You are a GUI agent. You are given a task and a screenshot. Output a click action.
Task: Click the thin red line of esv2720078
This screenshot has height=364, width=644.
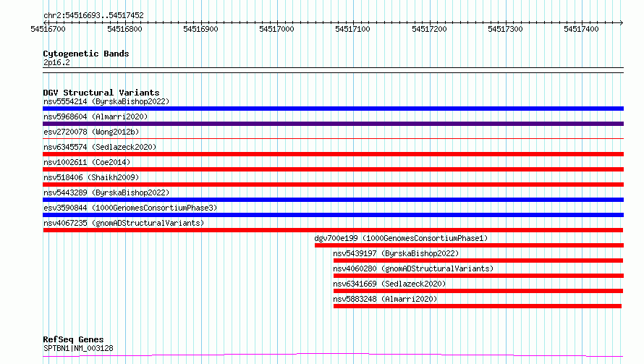333,139
